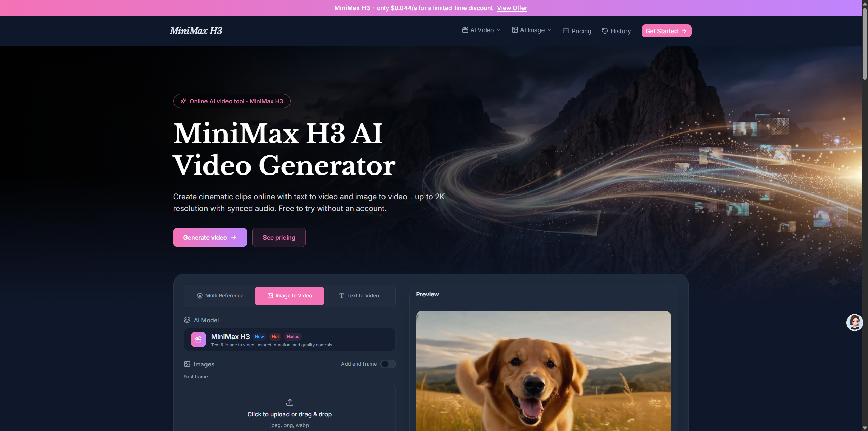The height and width of the screenshot is (431, 868).
Task: Click the 'jpeg, png, webp' format hint
Action: [x=290, y=425]
